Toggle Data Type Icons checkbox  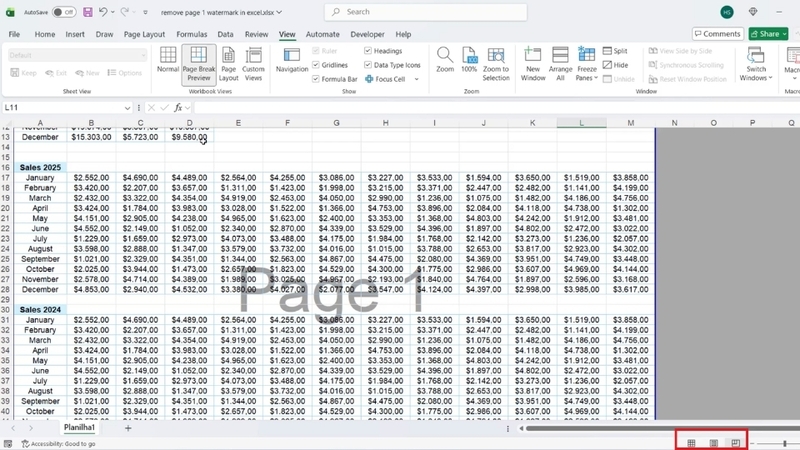click(368, 65)
